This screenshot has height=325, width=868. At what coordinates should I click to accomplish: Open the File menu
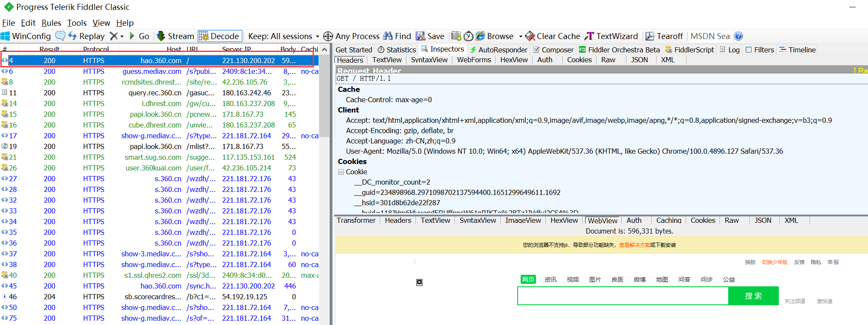pos(9,23)
